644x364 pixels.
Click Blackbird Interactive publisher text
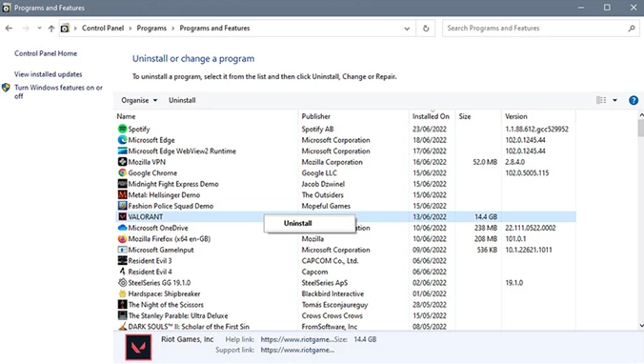point(332,293)
